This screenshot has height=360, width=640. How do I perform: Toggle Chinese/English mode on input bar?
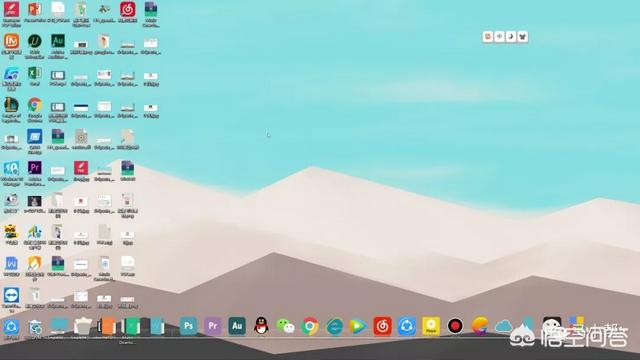(499, 37)
